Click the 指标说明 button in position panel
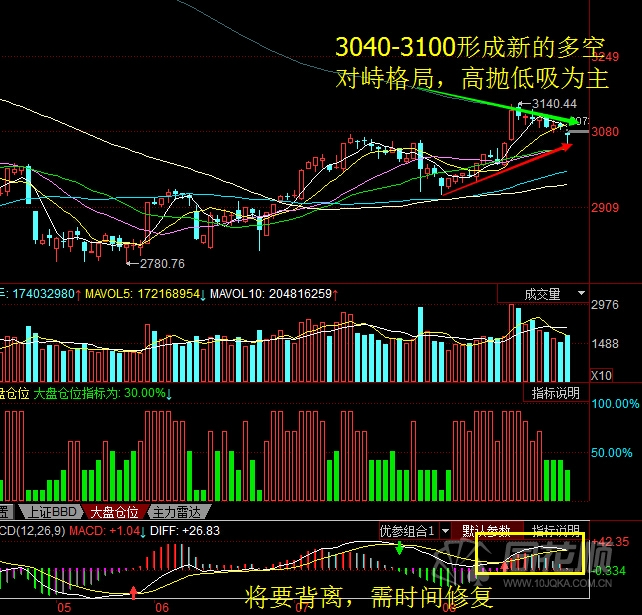Screen dimensions: 642x615 tap(555, 393)
